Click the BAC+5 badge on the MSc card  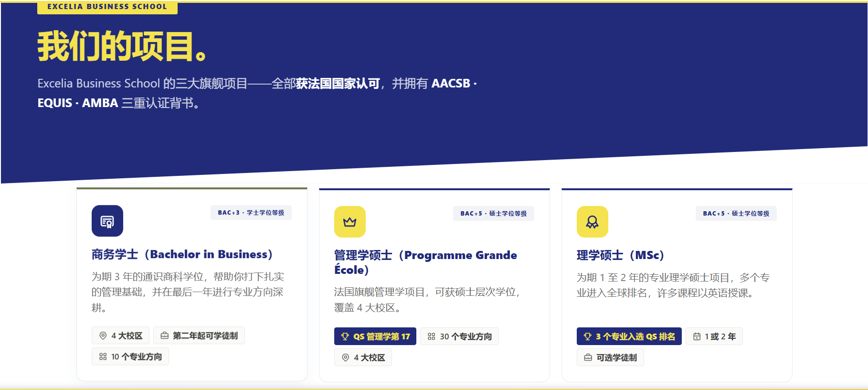[736, 214]
